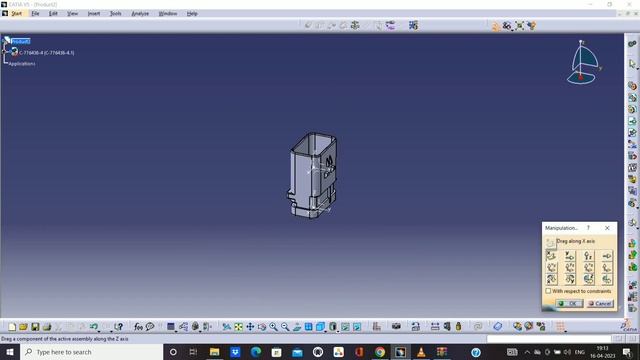Save the document with floppy icon
The height and width of the screenshot is (360, 640).
click(35, 327)
